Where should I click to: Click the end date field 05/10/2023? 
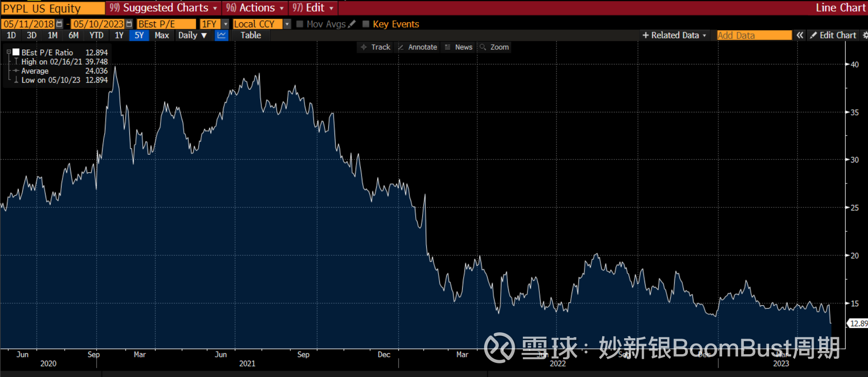click(x=98, y=24)
